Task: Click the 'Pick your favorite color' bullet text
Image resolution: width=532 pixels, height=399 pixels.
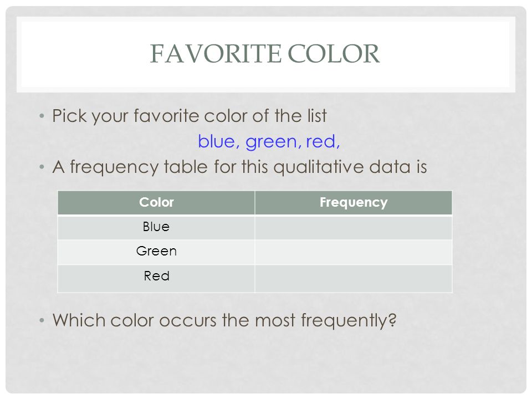Action: pos(190,116)
